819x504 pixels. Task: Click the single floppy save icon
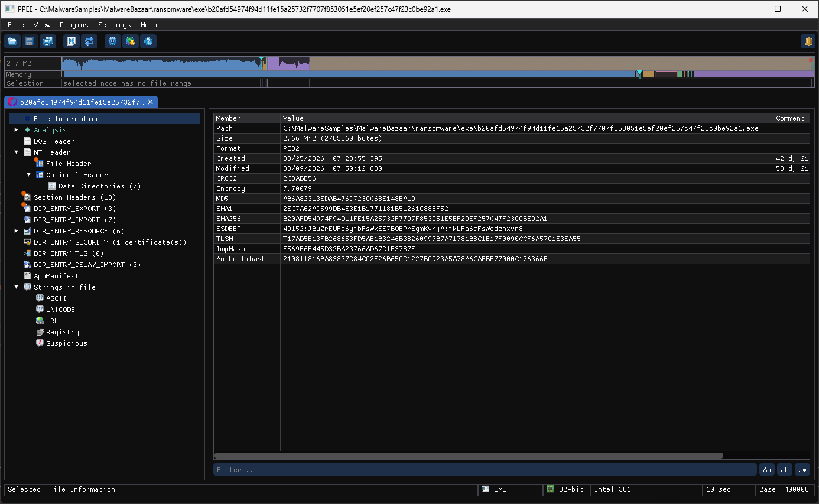click(30, 41)
